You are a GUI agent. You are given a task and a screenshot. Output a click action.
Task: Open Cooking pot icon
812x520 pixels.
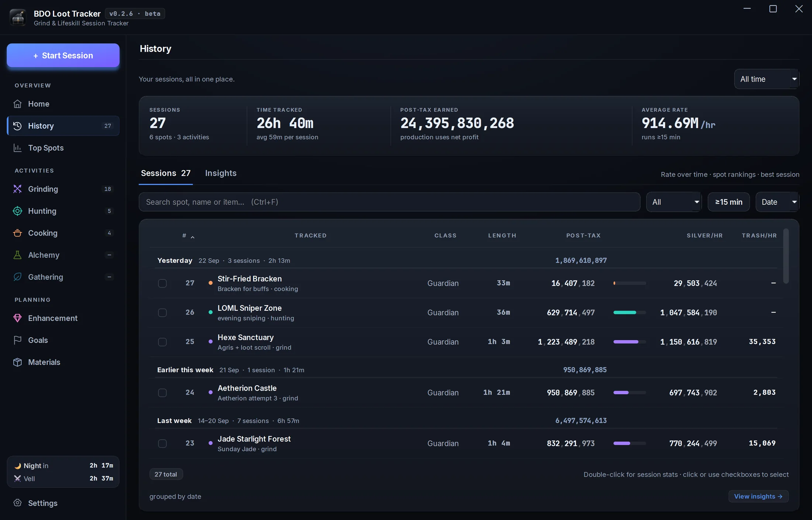pos(17,233)
